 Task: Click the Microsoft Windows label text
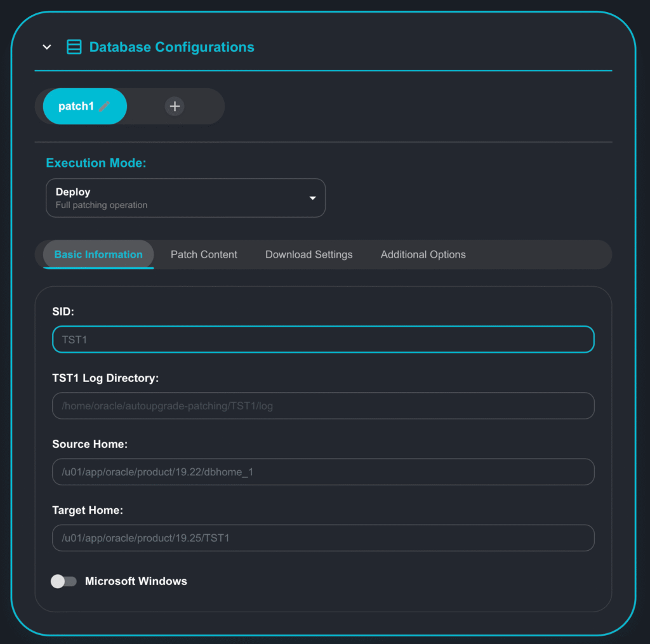[136, 581]
